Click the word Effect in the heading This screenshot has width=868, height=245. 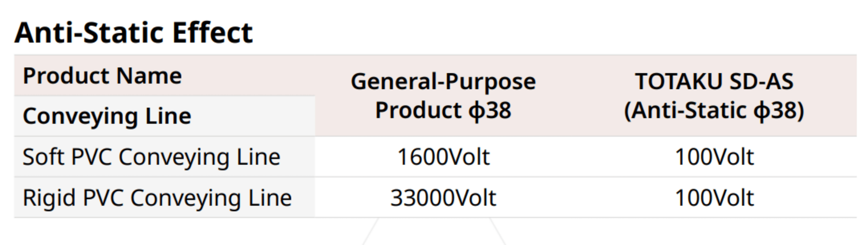coord(212,33)
